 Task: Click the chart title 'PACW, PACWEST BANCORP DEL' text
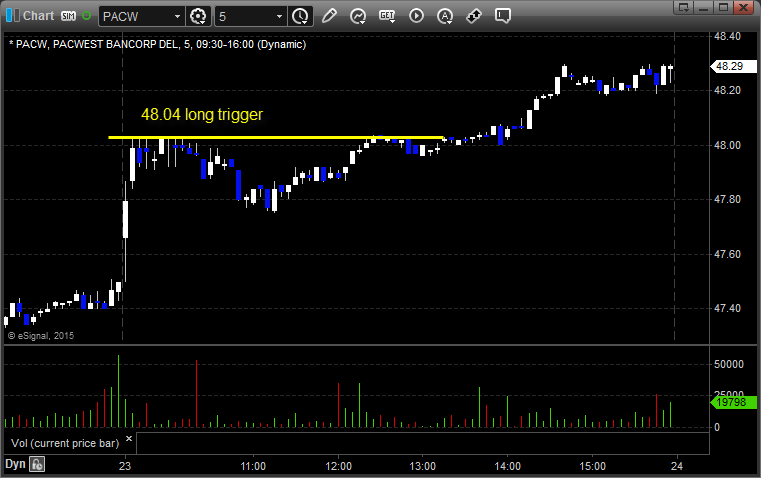point(97,44)
